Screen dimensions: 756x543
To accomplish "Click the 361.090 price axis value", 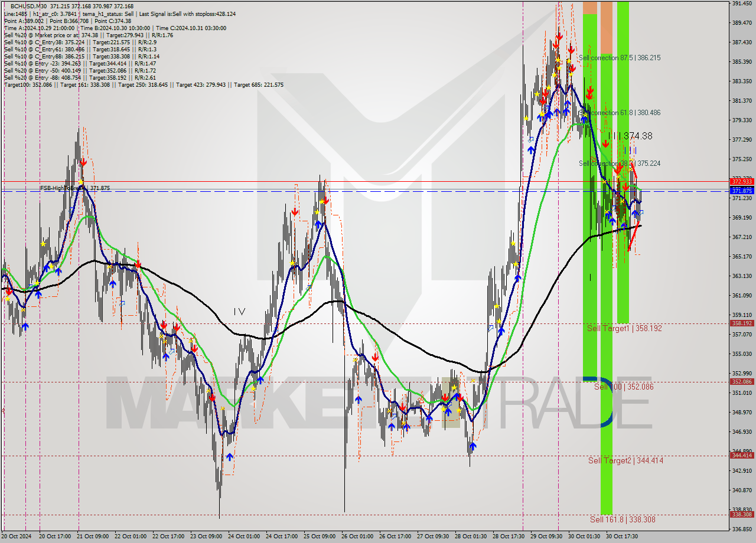I will (x=742, y=296).
